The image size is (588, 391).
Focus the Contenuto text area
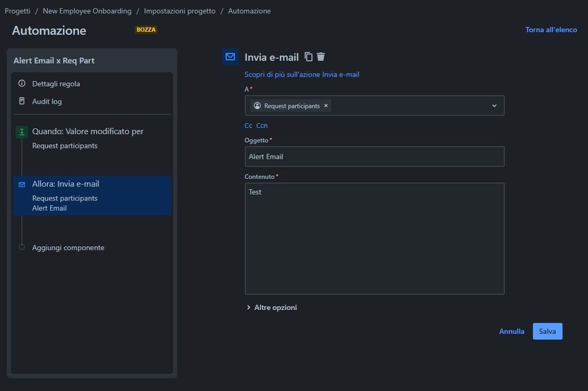374,238
